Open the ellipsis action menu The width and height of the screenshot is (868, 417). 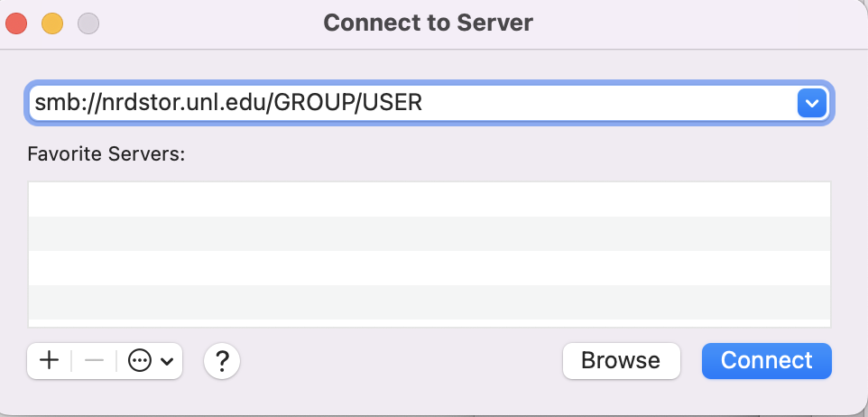click(139, 361)
